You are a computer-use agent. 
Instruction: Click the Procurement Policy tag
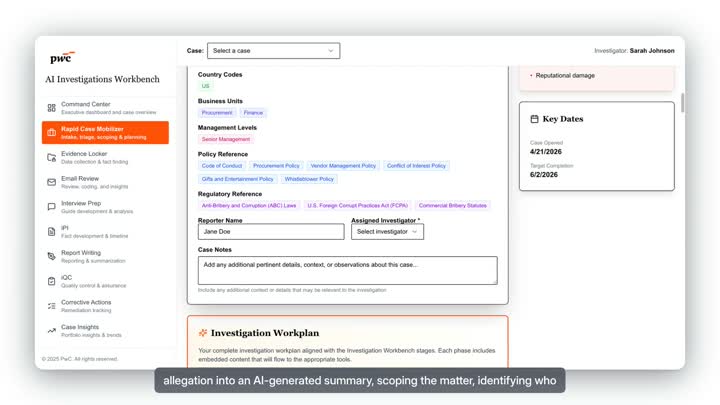point(276,166)
